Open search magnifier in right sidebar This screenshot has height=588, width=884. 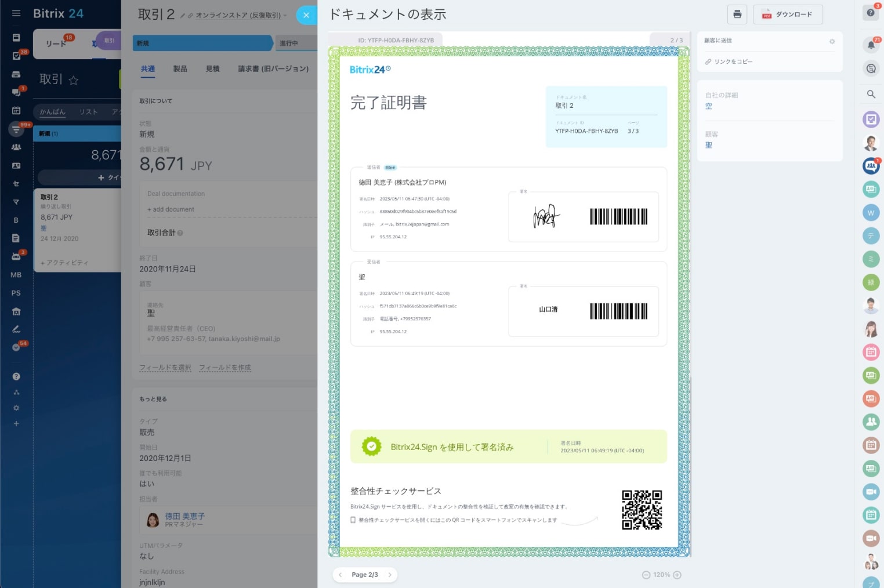[x=871, y=94]
